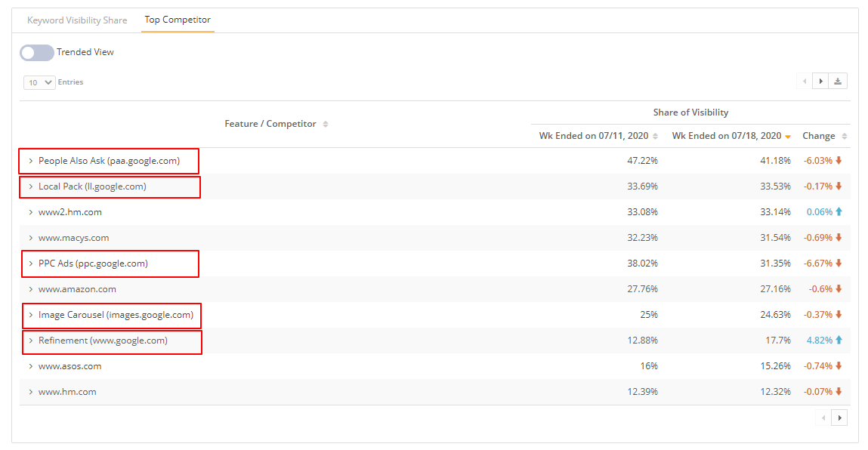The height and width of the screenshot is (450, 868).
Task: Switch to Keyword Visibility Share tab
Action: point(77,20)
